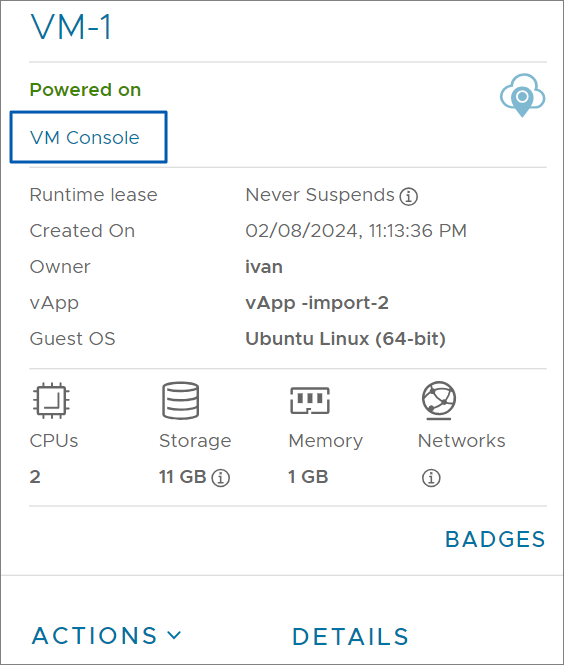Click the Memory module icon
The height and width of the screenshot is (665, 564).
(310, 400)
